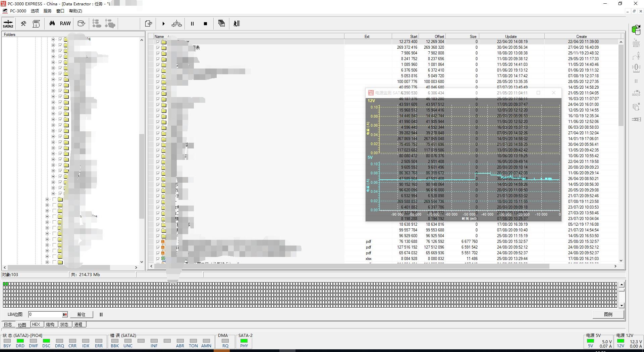Click the binoculars search icon
Image resolution: width=644 pixels, height=352 pixels.
tap(52, 24)
